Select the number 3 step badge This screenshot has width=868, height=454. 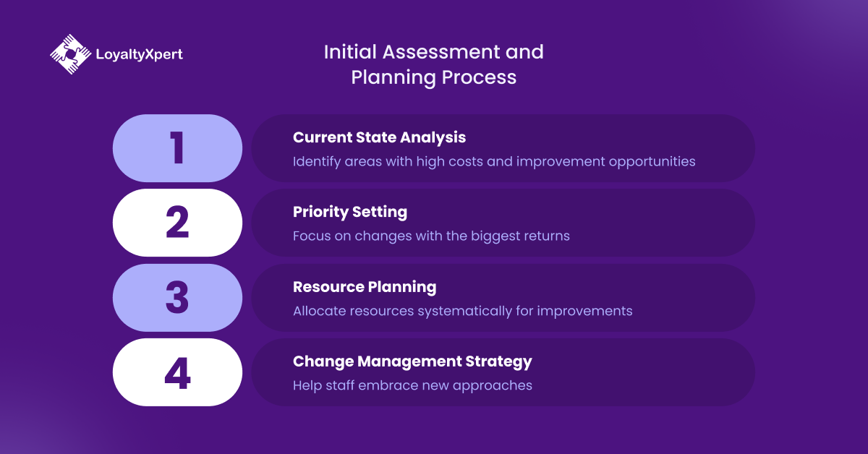tap(177, 298)
